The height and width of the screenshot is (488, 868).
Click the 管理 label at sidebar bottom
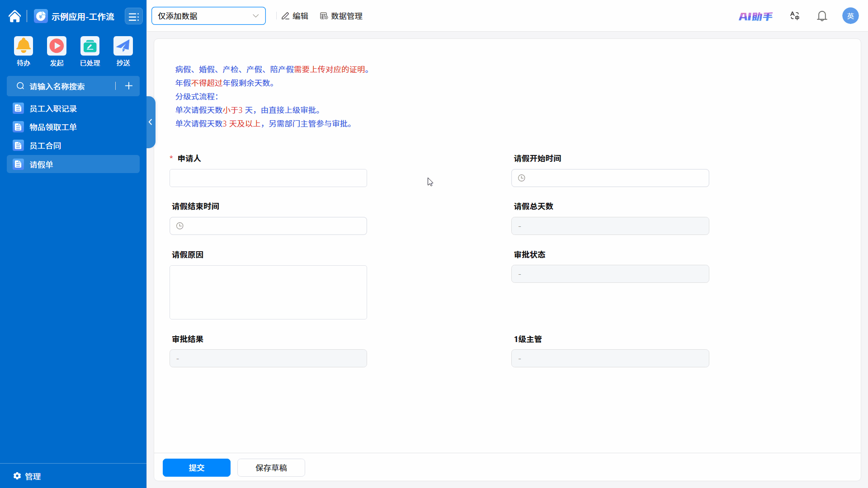(x=33, y=476)
